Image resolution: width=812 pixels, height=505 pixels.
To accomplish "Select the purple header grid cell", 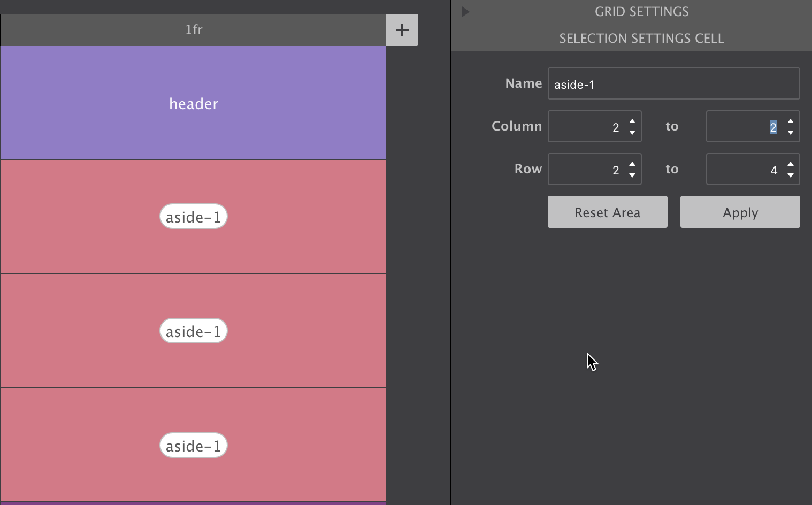I will [194, 103].
